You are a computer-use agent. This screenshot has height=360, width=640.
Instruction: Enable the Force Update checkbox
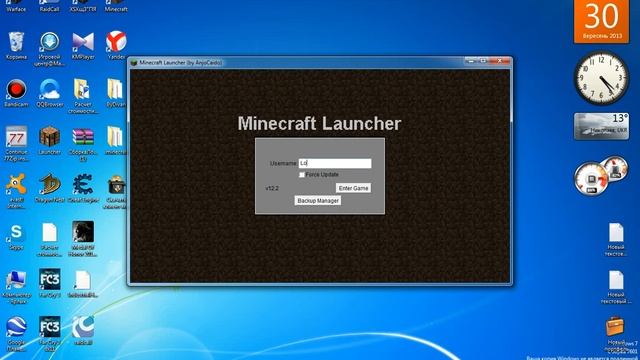coord(302,175)
